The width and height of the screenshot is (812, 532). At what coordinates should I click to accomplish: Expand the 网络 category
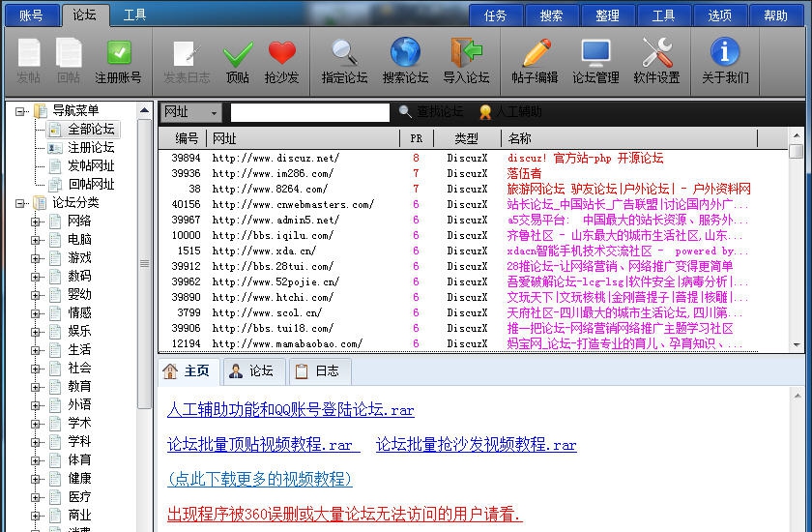pos(35,222)
